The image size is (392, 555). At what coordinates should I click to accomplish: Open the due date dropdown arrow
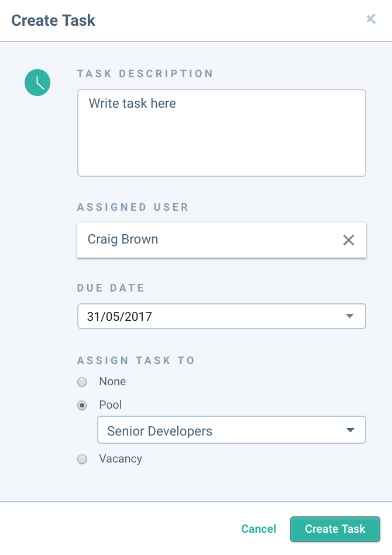(x=349, y=316)
